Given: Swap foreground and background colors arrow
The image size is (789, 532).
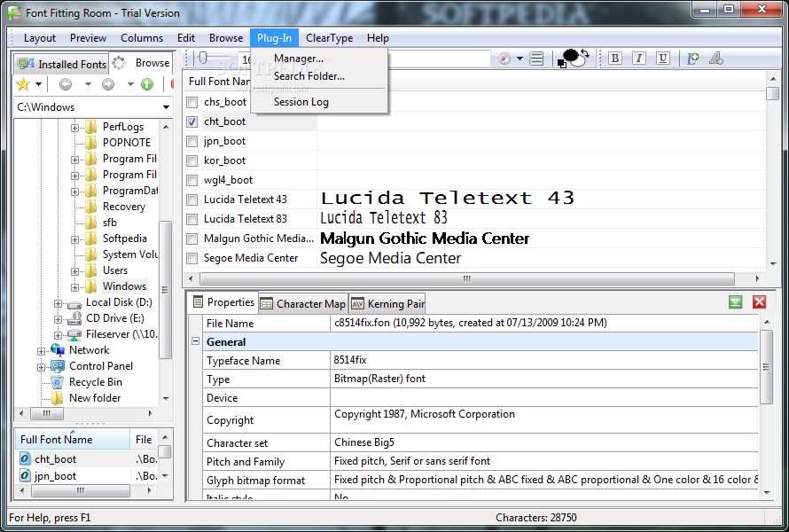Looking at the screenshot, I should coord(585,53).
